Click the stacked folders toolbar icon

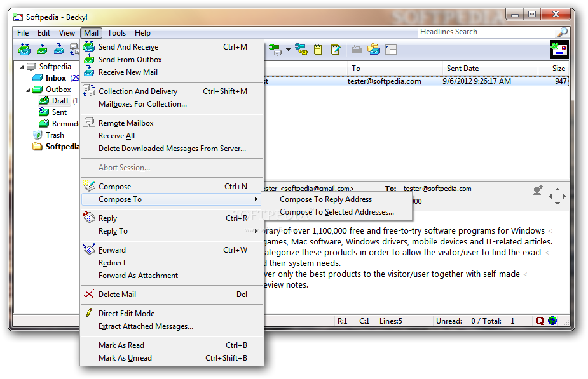(x=374, y=50)
